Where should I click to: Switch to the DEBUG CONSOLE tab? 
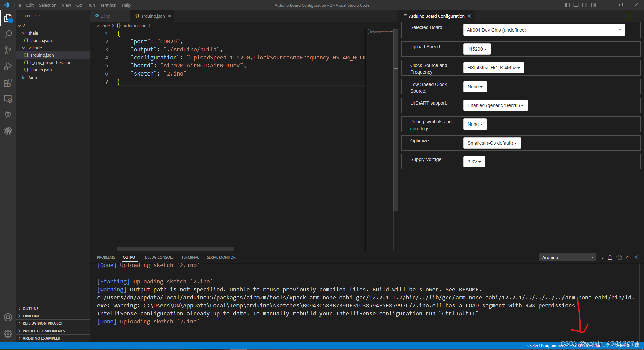coord(159,257)
